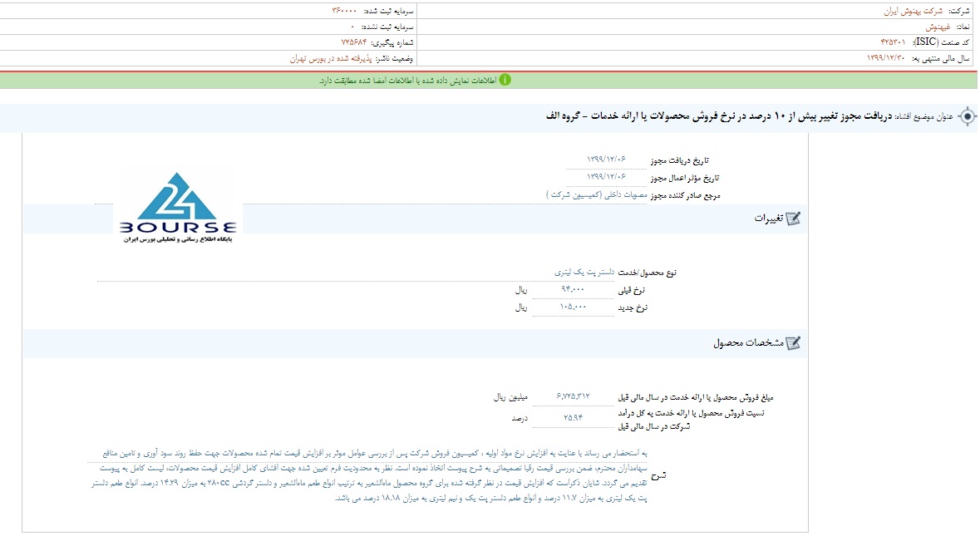Click the مرجع صادر کننده مجوز label
The height and width of the screenshot is (536, 980).
[685, 195]
